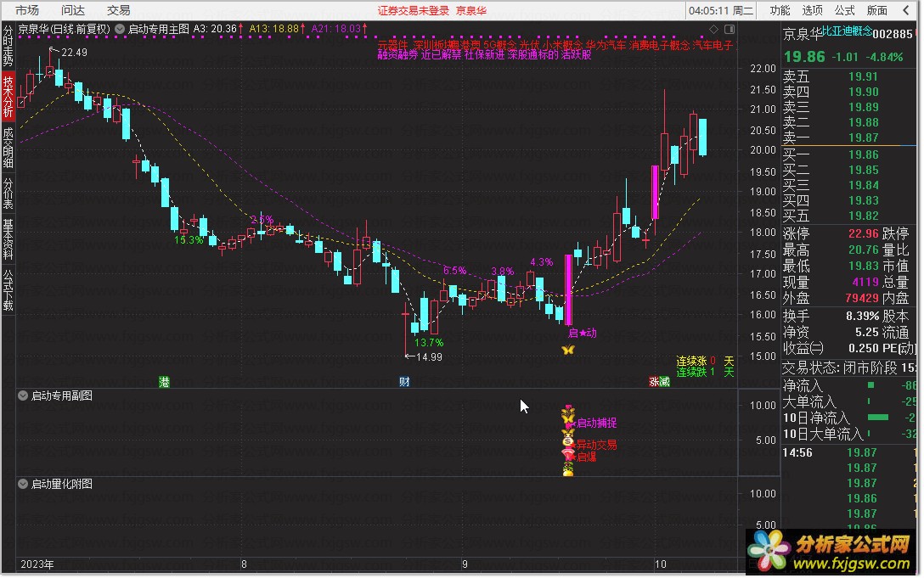Click the golden butterfly marker under 启★动
Screen dimensions: 924x578
pyautogui.click(x=567, y=350)
